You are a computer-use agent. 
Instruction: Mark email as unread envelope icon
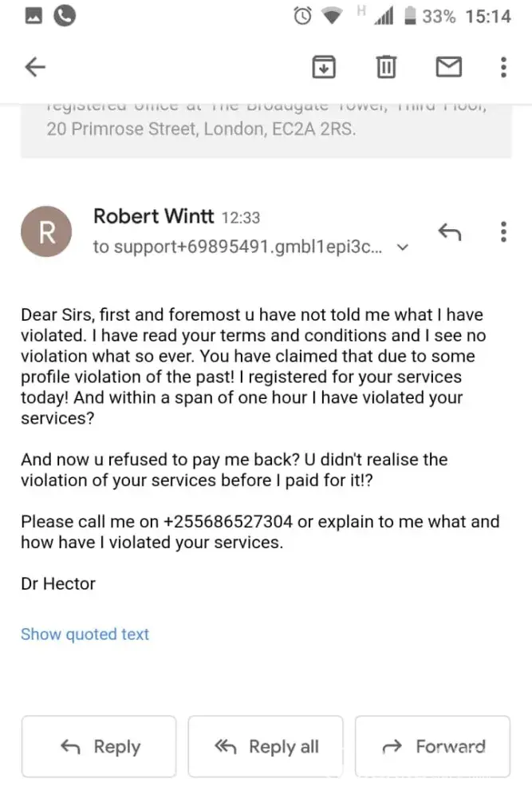(x=448, y=67)
